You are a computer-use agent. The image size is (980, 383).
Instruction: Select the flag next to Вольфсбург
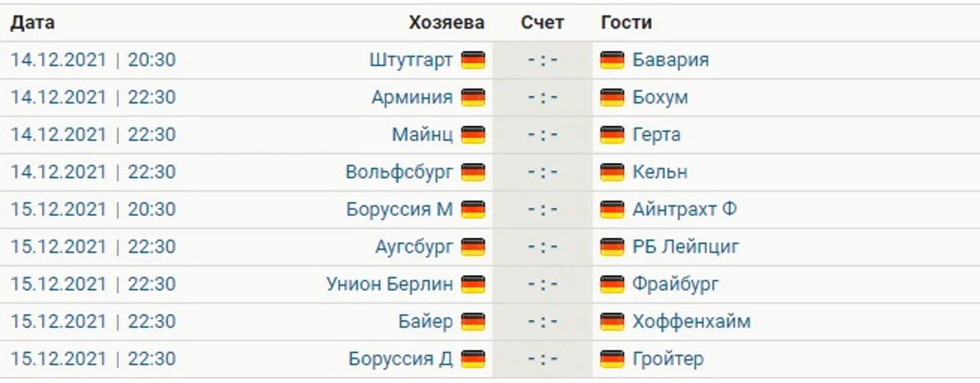point(473,172)
